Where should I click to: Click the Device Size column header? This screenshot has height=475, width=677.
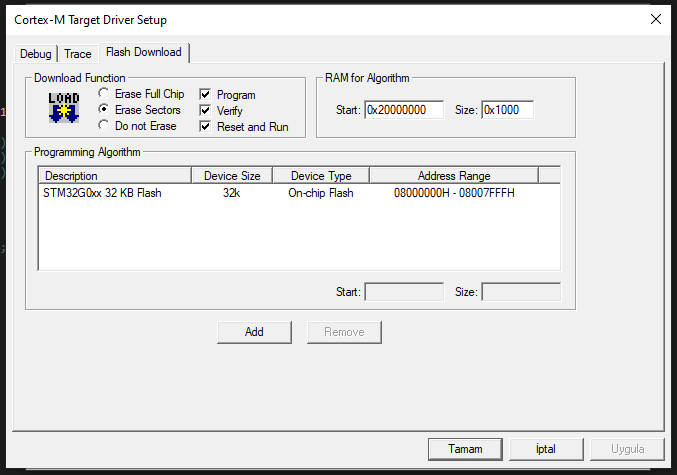(232, 176)
